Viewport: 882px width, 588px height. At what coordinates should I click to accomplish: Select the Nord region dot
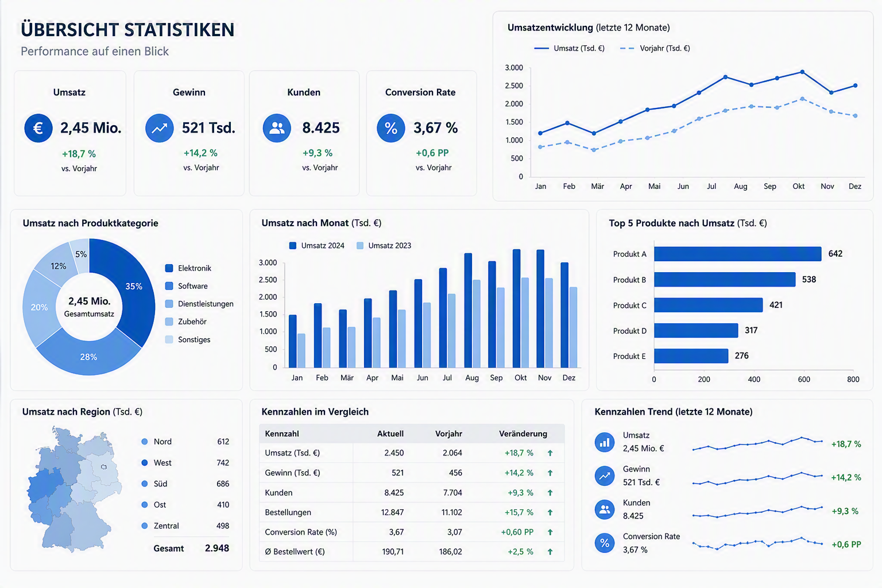pyautogui.click(x=145, y=442)
